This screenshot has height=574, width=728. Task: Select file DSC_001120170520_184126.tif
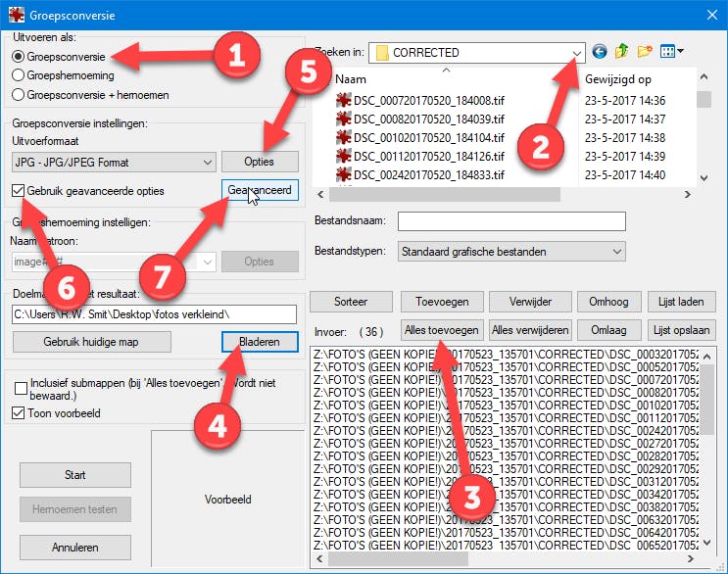click(x=428, y=157)
